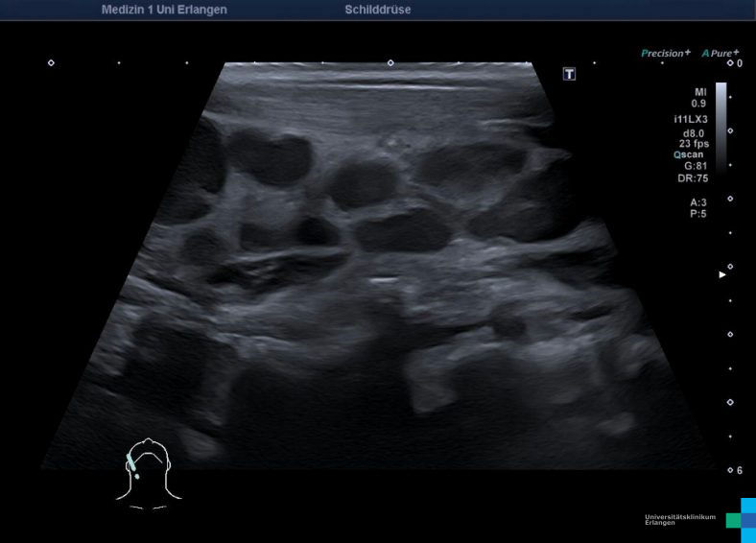Click the depth marker labeled 6
The width and height of the screenshot is (756, 543).
739,470
